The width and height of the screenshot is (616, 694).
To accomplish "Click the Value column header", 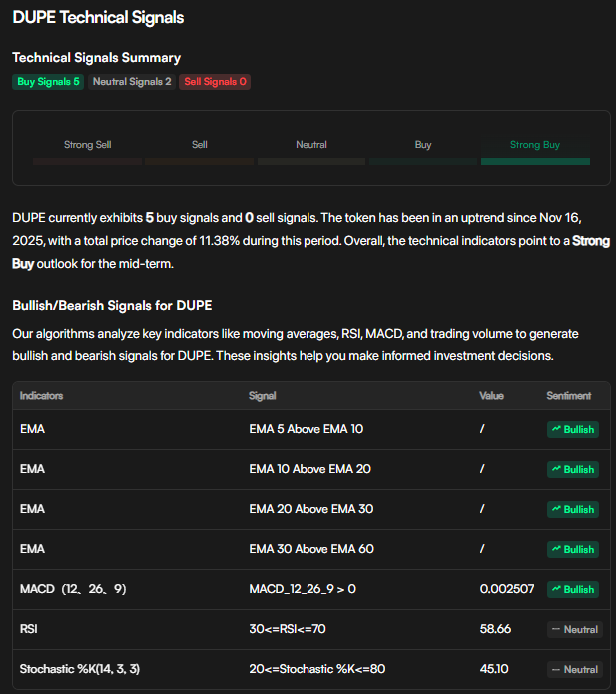I will click(x=491, y=396).
